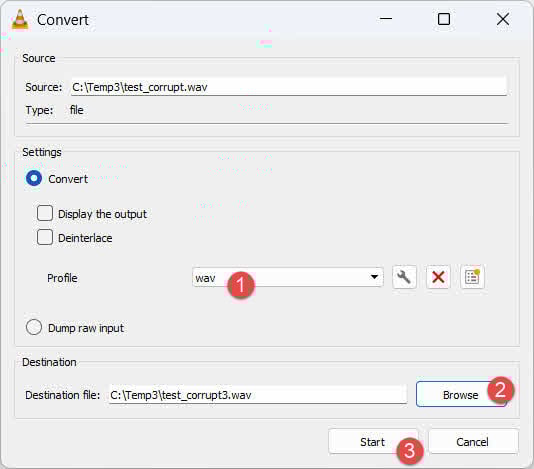Delete selected profile with red X

coord(438,277)
